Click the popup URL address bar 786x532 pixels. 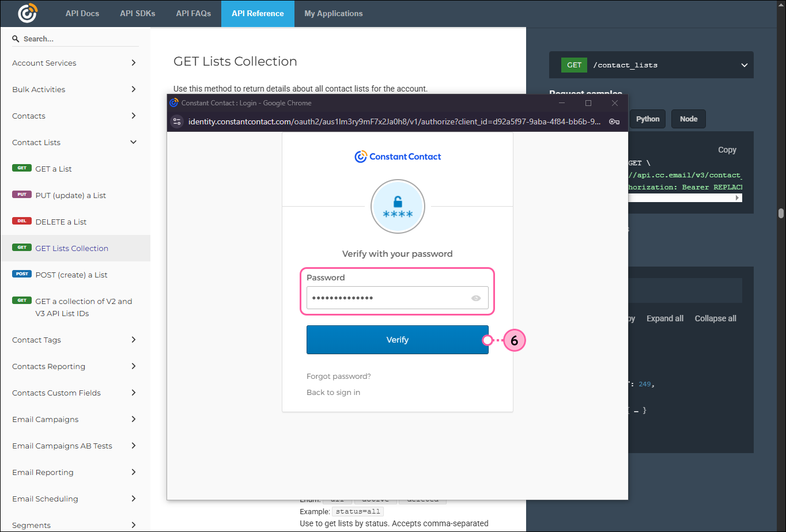[x=395, y=121]
